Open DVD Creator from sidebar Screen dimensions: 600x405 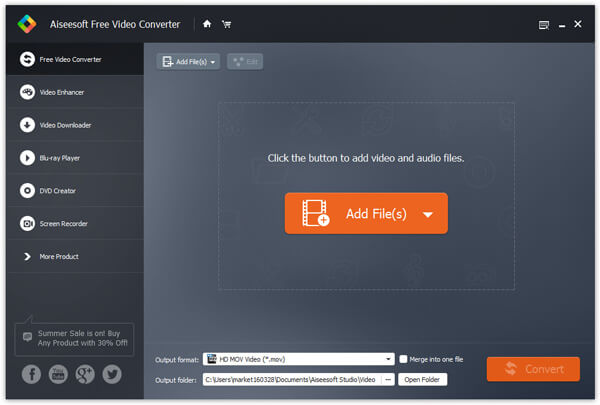point(57,191)
